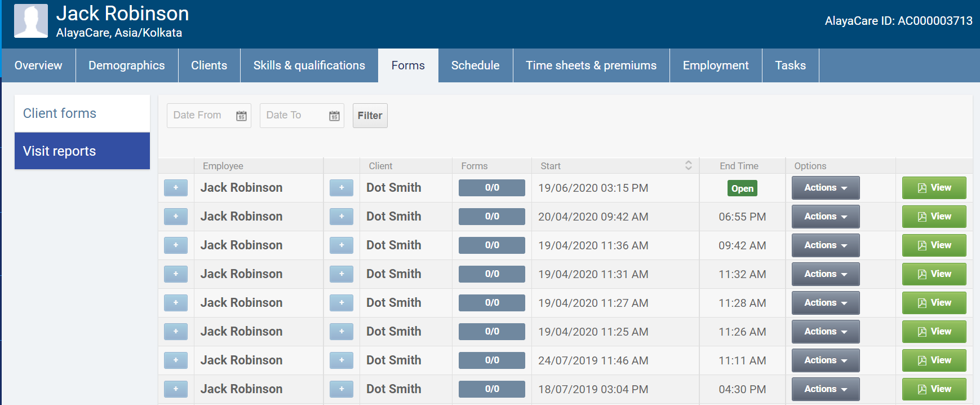Click the Date From input field
Viewport: 980px width, 405px height.
tap(200, 116)
